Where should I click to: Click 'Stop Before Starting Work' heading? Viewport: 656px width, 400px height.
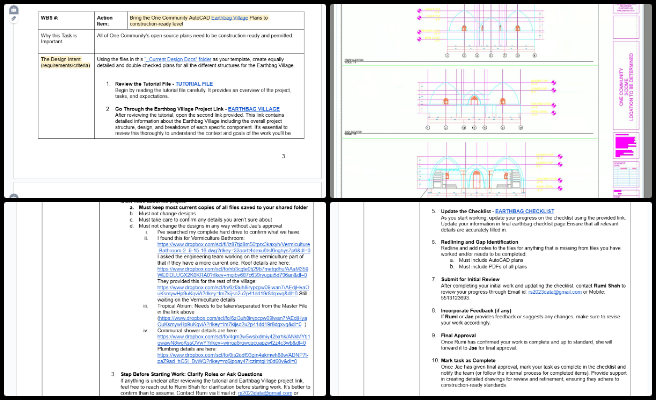[x=191, y=374]
